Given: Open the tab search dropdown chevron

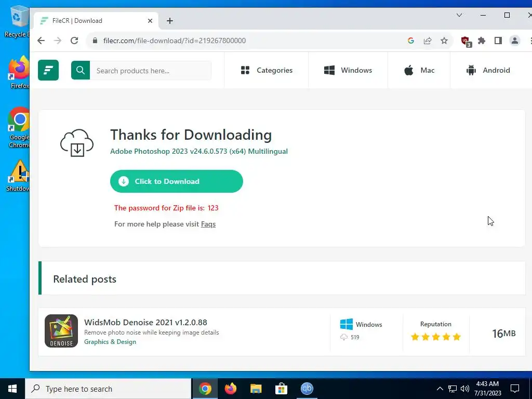Looking at the screenshot, I should pyautogui.click(x=459, y=15).
